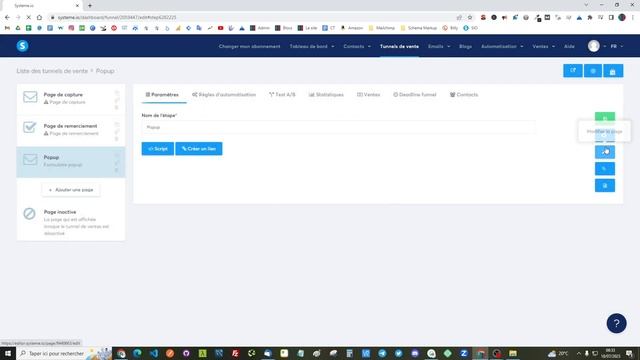Open Gmail bookmark in bookmarks bar
The height and width of the screenshot is (360, 640).
7,28
